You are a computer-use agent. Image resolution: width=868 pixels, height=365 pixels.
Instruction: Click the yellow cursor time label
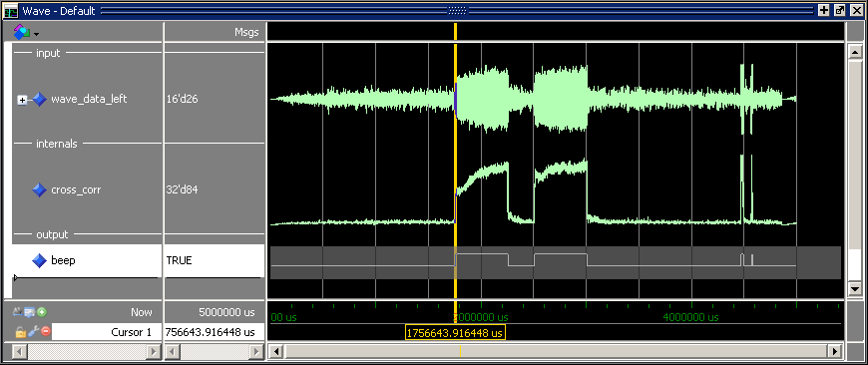(x=455, y=333)
